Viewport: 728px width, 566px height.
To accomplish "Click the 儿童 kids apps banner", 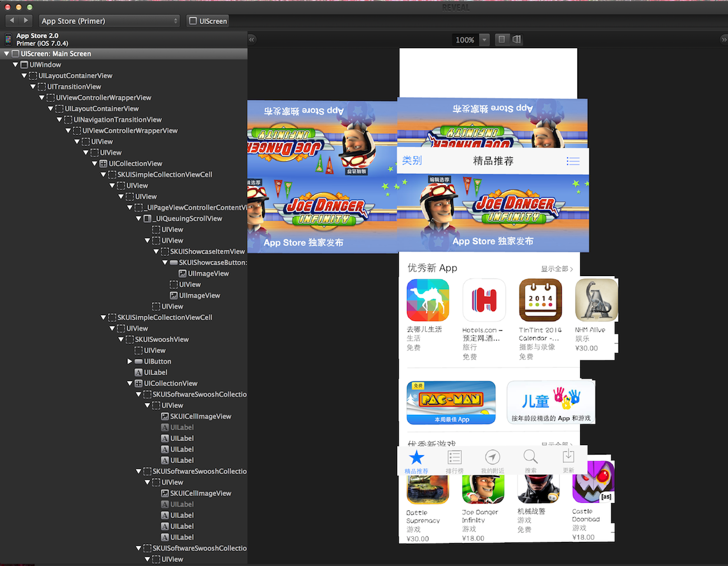I will tap(551, 402).
